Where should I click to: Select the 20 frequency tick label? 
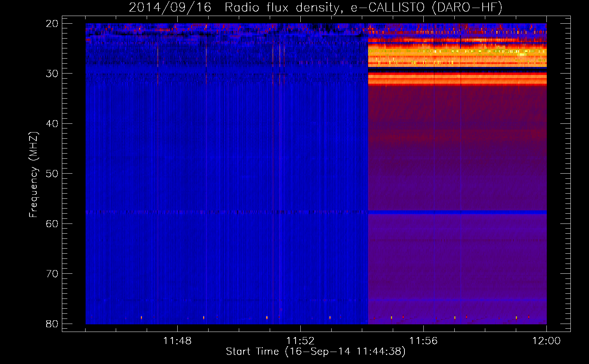52,24
